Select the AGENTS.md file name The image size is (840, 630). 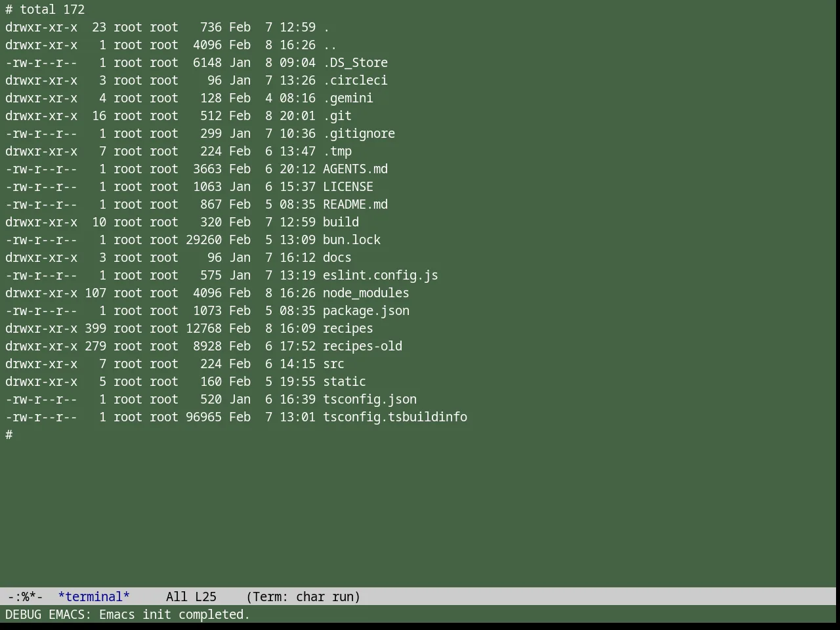pyautogui.click(x=355, y=169)
